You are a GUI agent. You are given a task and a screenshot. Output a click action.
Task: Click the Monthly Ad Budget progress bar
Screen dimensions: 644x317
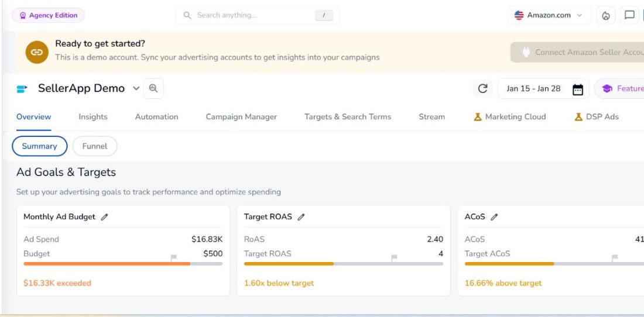pos(123,264)
